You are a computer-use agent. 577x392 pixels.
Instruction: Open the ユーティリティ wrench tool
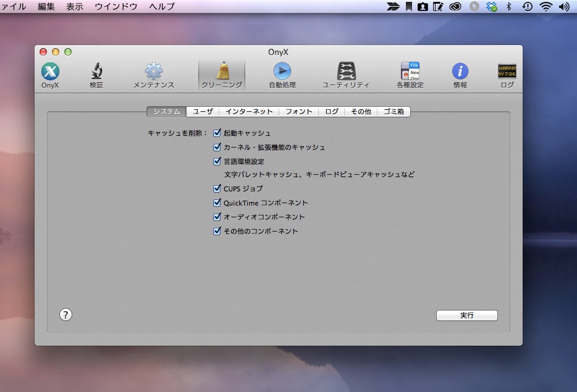tap(346, 75)
